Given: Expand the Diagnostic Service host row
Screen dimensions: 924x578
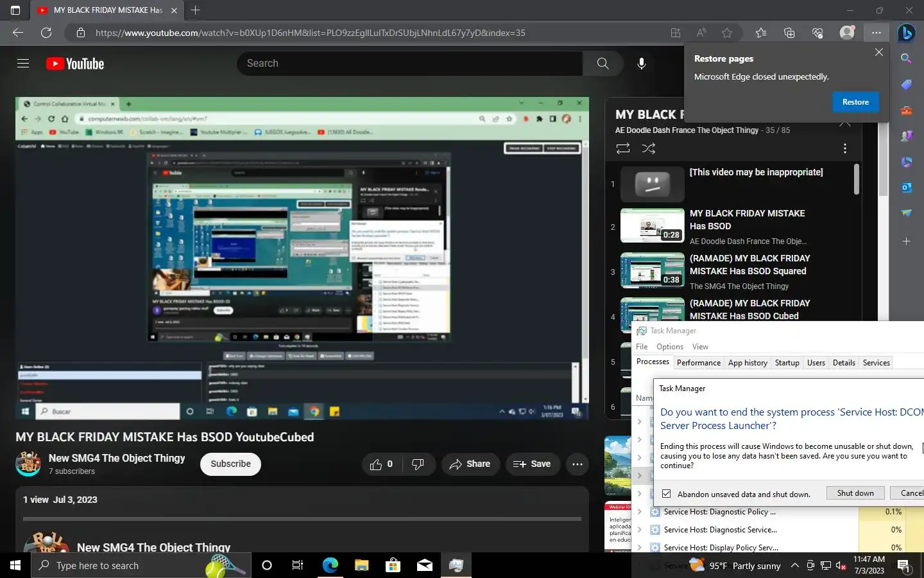Looking at the screenshot, I should (x=639, y=530).
